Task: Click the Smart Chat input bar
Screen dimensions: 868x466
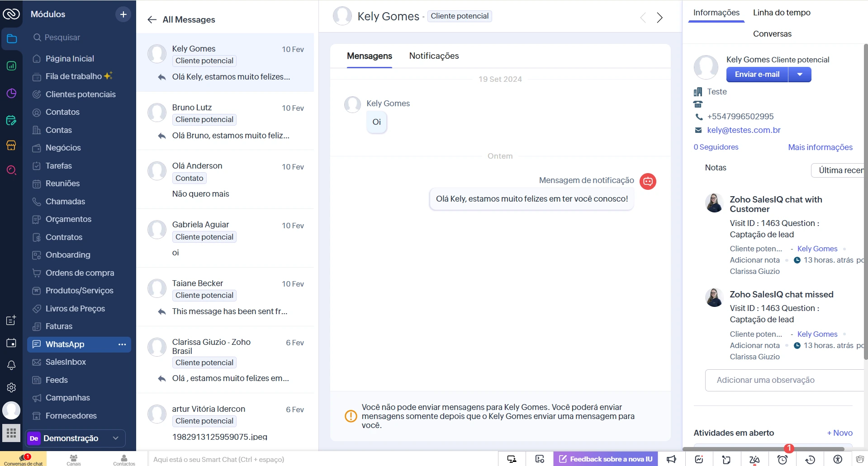Action: [x=323, y=459]
